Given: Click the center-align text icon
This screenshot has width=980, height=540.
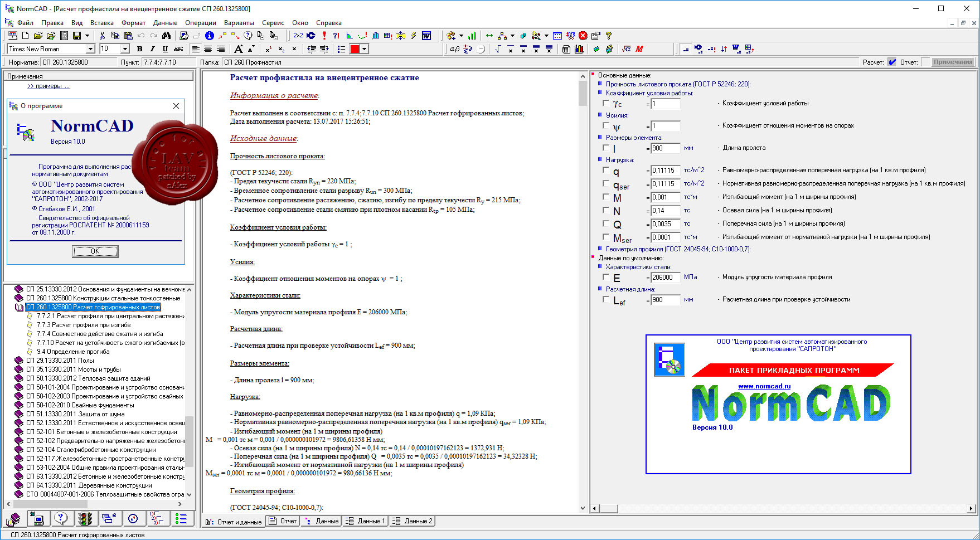Looking at the screenshot, I should [x=208, y=49].
